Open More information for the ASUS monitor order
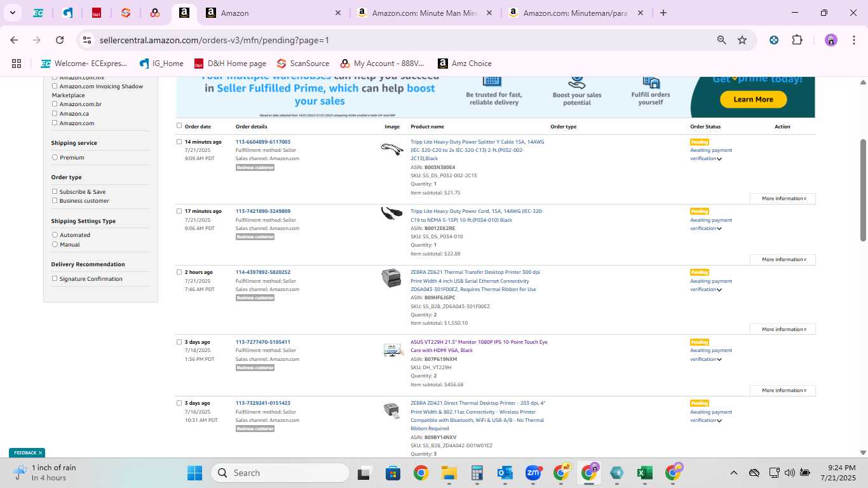 [x=783, y=390]
